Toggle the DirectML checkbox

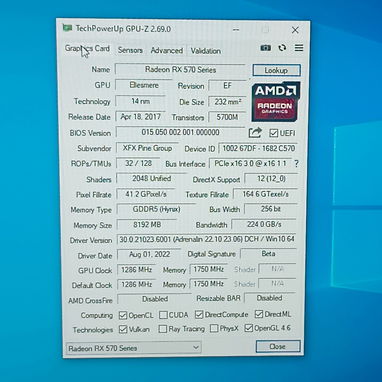tap(259, 314)
